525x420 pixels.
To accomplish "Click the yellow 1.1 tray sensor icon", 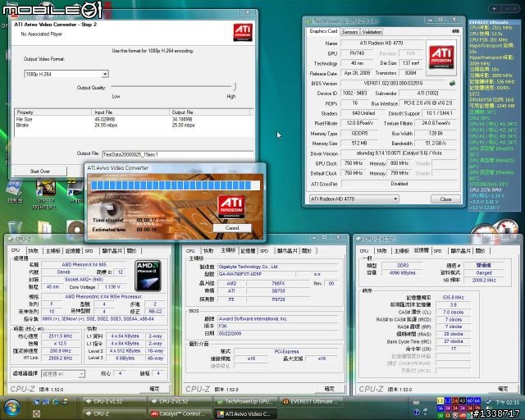I will point(440,400).
